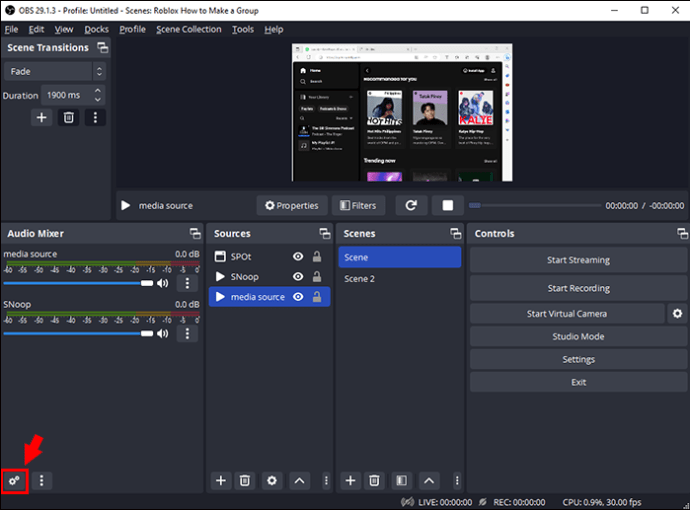Image resolution: width=690 pixels, height=510 pixels.
Task: Add a new scene transition
Action: 41,117
